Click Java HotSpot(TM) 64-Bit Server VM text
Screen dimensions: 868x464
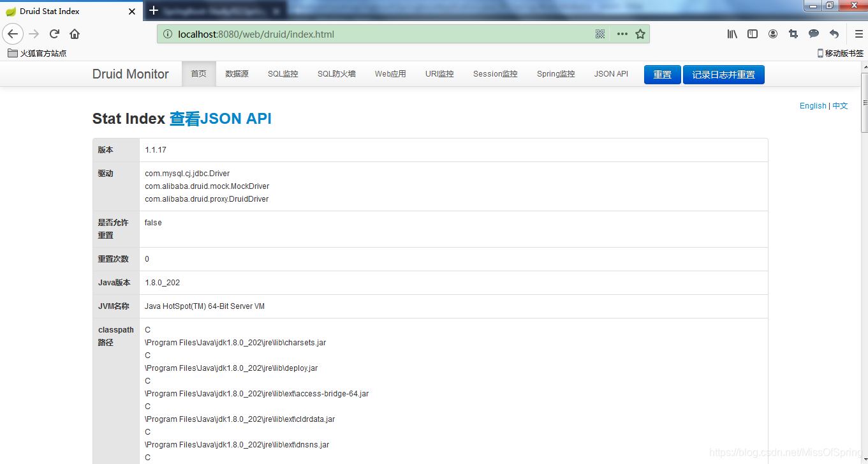point(205,306)
